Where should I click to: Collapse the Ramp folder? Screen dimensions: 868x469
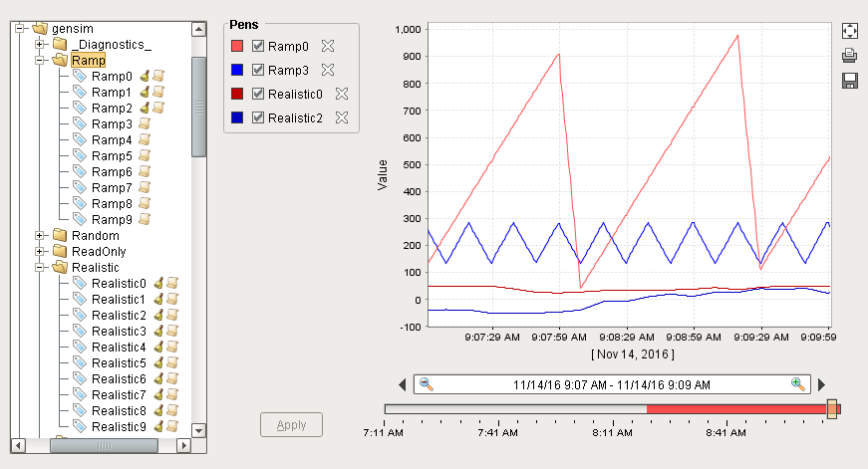[x=40, y=61]
